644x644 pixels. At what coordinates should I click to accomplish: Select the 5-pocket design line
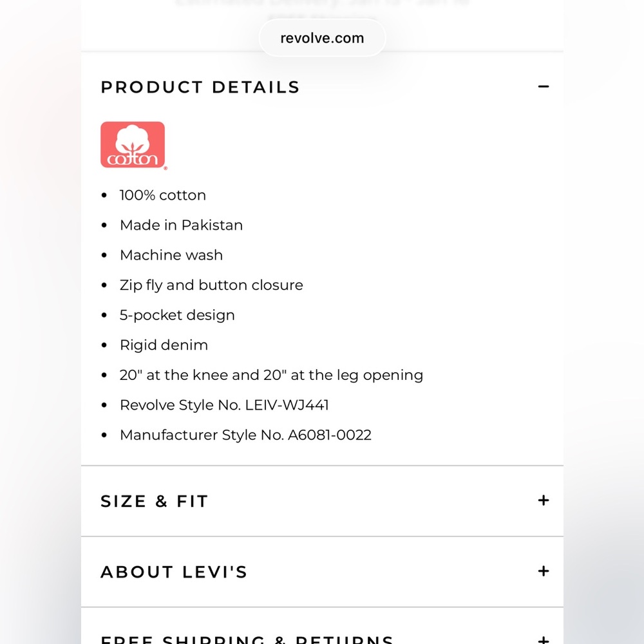(x=177, y=315)
